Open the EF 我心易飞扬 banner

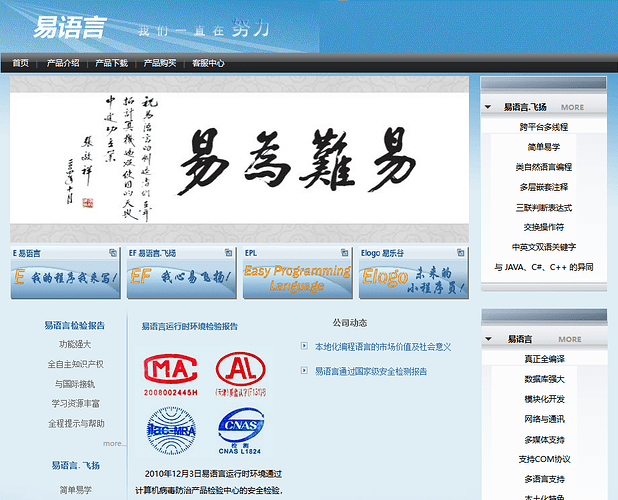(x=182, y=279)
